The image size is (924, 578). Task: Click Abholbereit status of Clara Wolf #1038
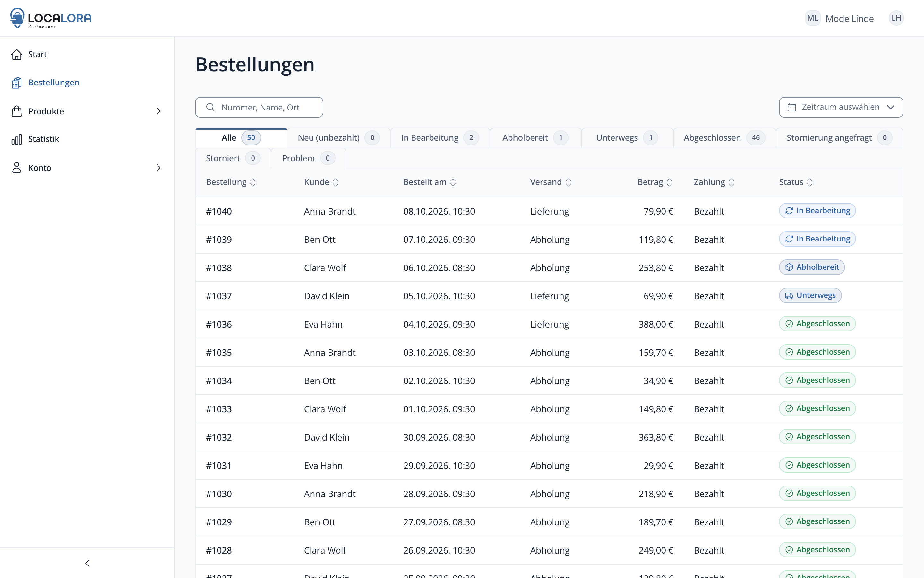pos(812,267)
